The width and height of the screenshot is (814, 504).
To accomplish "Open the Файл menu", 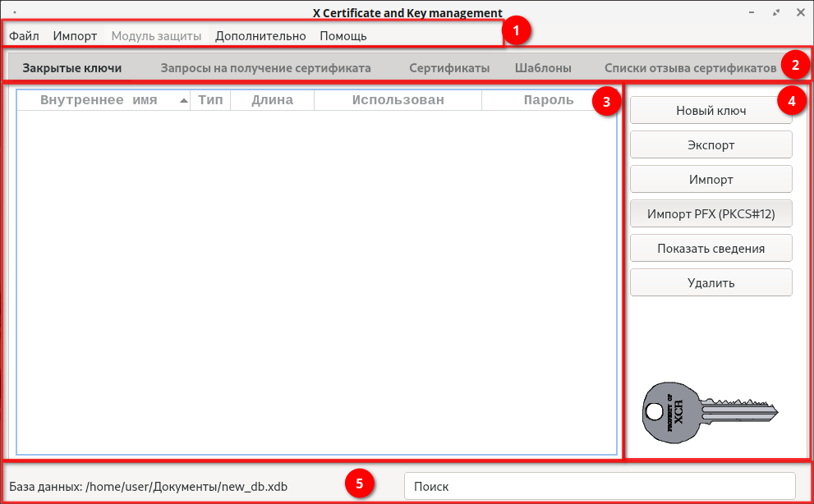I will (25, 36).
